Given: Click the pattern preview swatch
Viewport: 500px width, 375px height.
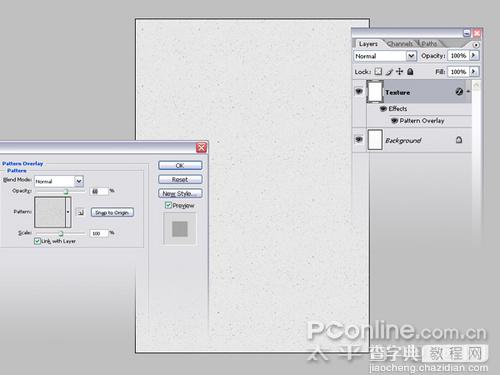Looking at the screenshot, I should (x=50, y=212).
